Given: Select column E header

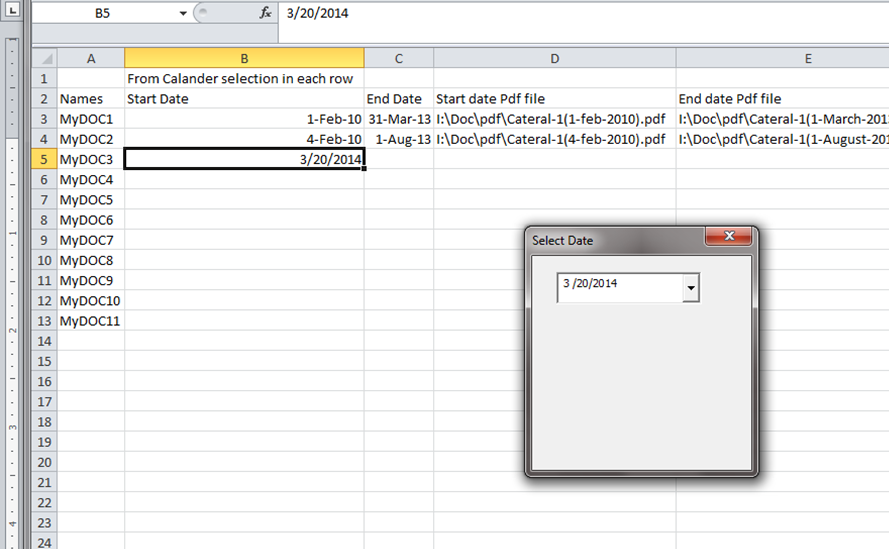Looking at the screenshot, I should coord(782,59).
